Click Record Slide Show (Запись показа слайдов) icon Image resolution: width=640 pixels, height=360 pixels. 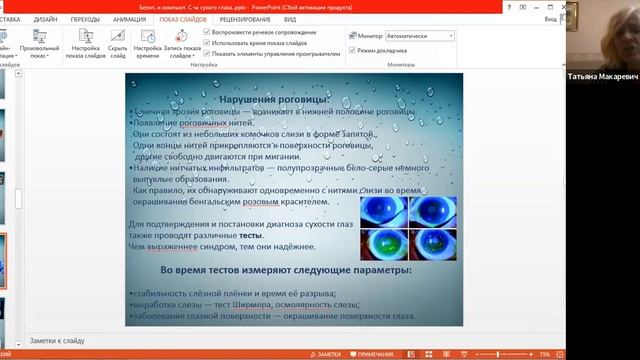coord(182,36)
